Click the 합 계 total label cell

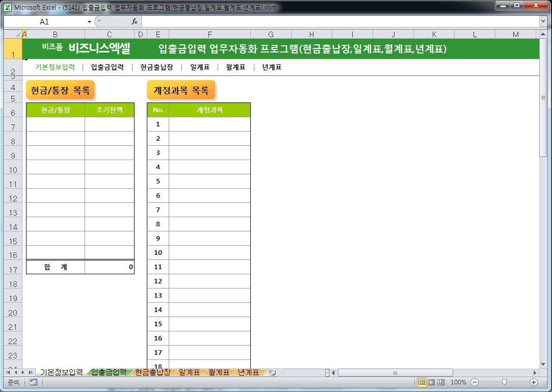pyautogui.click(x=56, y=267)
